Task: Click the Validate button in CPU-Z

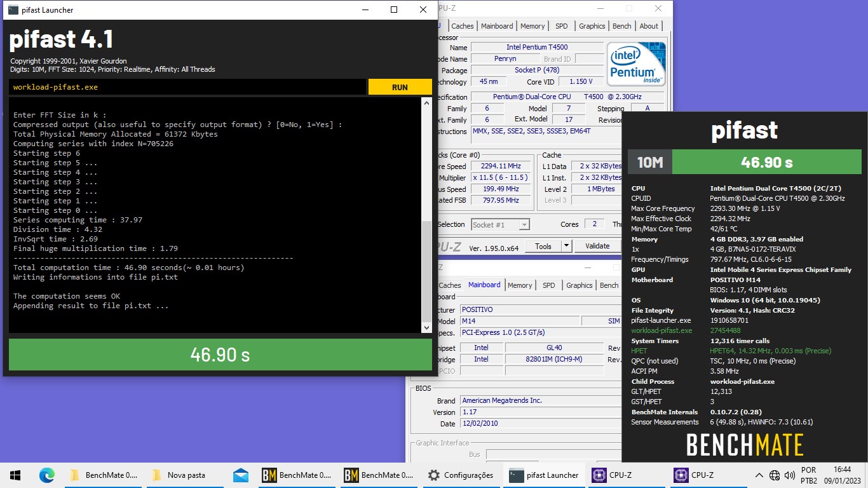Action: coord(597,246)
